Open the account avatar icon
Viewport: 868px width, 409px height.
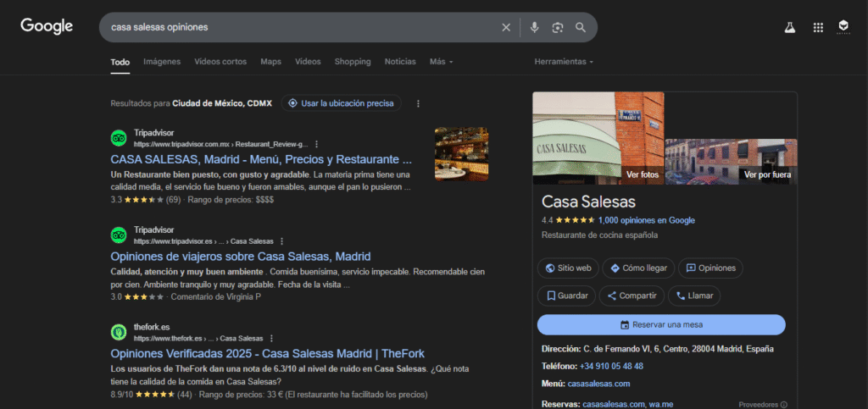click(x=843, y=26)
